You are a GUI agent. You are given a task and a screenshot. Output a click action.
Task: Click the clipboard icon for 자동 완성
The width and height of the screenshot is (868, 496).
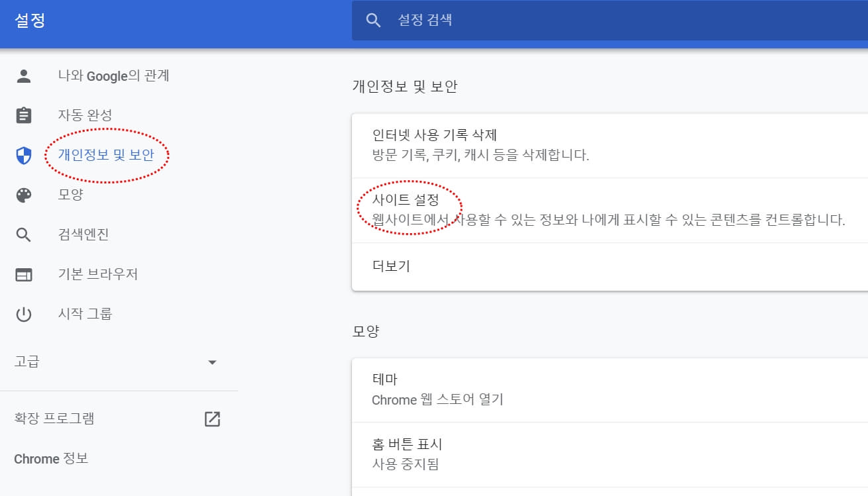point(24,115)
